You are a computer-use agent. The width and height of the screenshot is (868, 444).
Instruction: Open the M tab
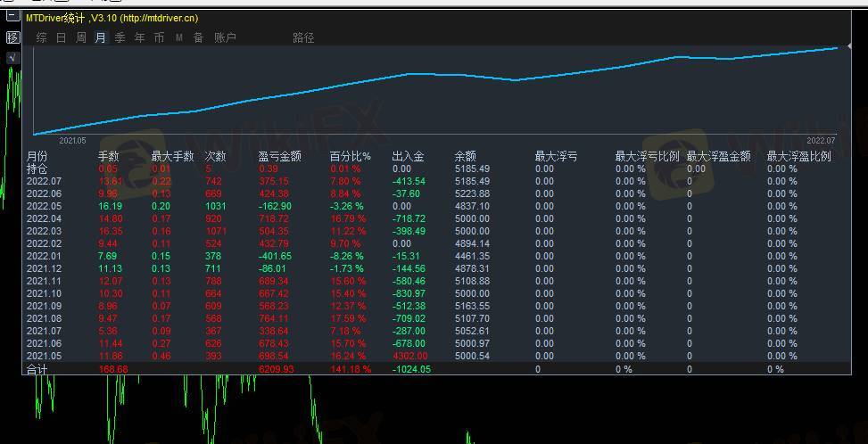coord(178,37)
